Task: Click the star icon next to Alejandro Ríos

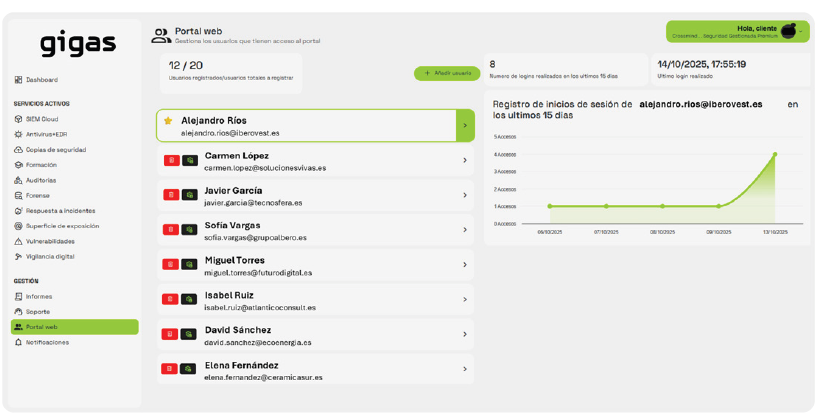Action: pyautogui.click(x=168, y=121)
